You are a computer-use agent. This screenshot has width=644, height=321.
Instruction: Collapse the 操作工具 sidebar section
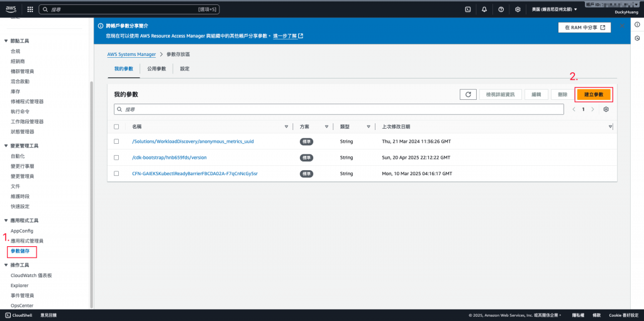6,265
